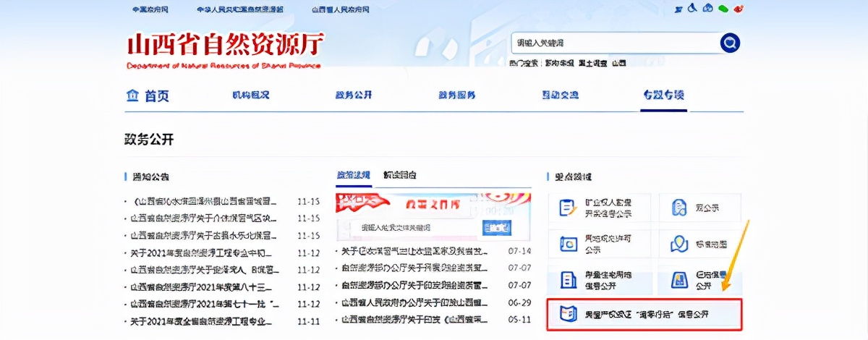Click the map pin icon for 标准地图
The width and height of the screenshot is (868, 340).
678,245
